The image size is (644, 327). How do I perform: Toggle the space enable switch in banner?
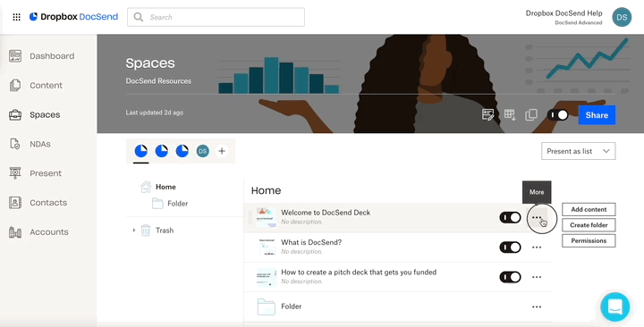pos(558,115)
